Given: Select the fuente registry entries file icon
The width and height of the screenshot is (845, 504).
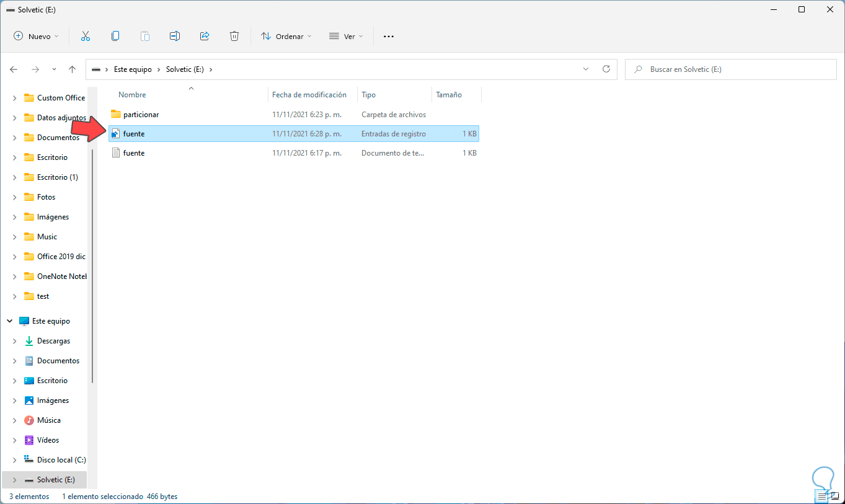Looking at the screenshot, I should pos(115,133).
